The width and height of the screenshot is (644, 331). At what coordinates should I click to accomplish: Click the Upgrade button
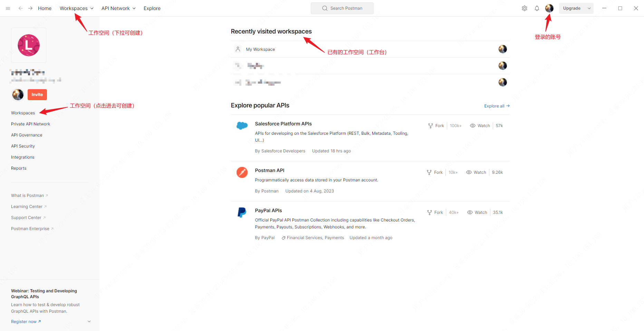(x=572, y=8)
